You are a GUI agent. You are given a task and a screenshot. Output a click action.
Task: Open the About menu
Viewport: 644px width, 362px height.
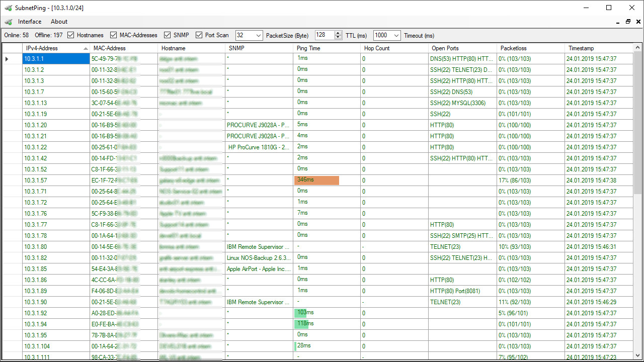[59, 22]
